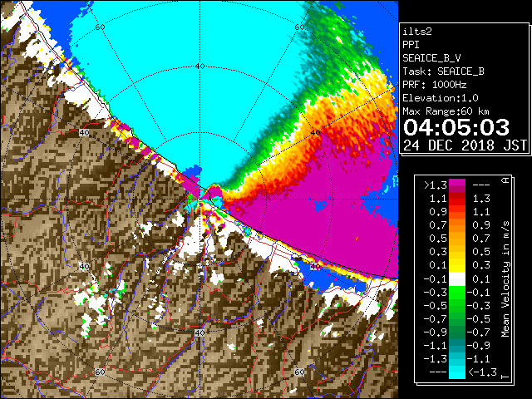Click the 'SEAICE_B_V' product name
Image resolution: width=532 pixels, height=399 pixels.
(431, 58)
